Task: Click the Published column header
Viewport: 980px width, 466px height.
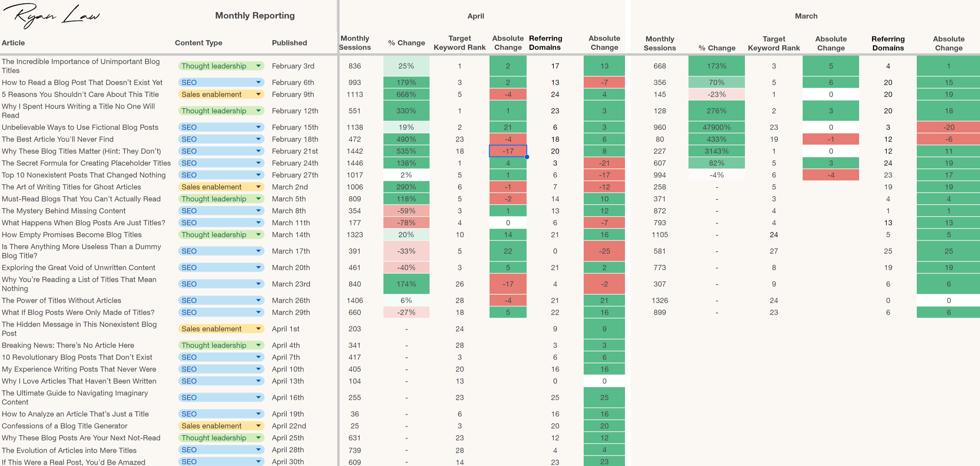Action: click(289, 43)
